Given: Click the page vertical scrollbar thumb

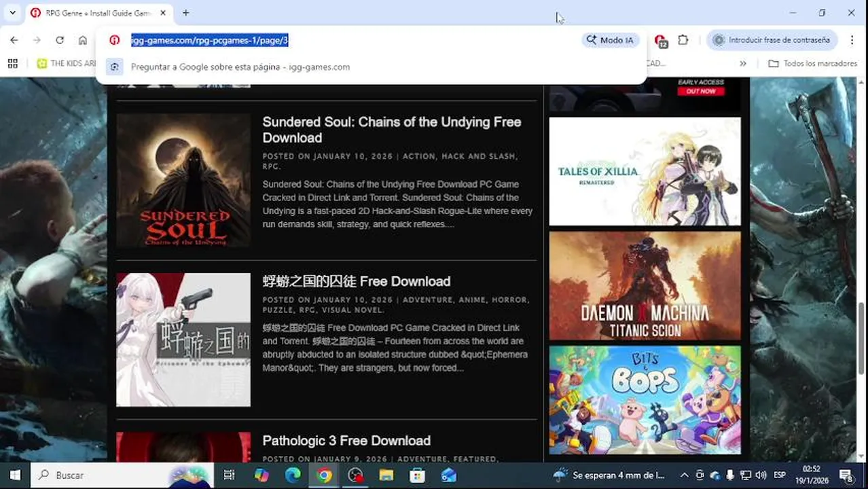Looking at the screenshot, I should tap(863, 337).
